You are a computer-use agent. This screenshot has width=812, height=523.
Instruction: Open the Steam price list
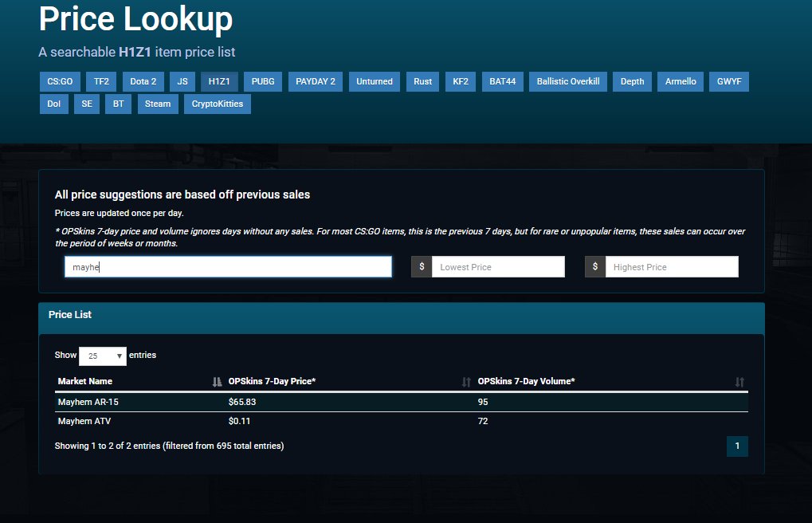158,104
